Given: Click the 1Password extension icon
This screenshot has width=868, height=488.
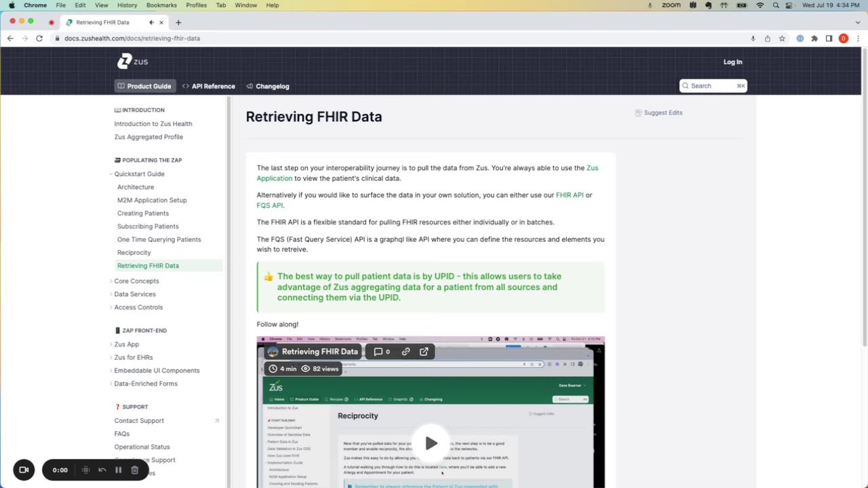Looking at the screenshot, I should point(800,39).
